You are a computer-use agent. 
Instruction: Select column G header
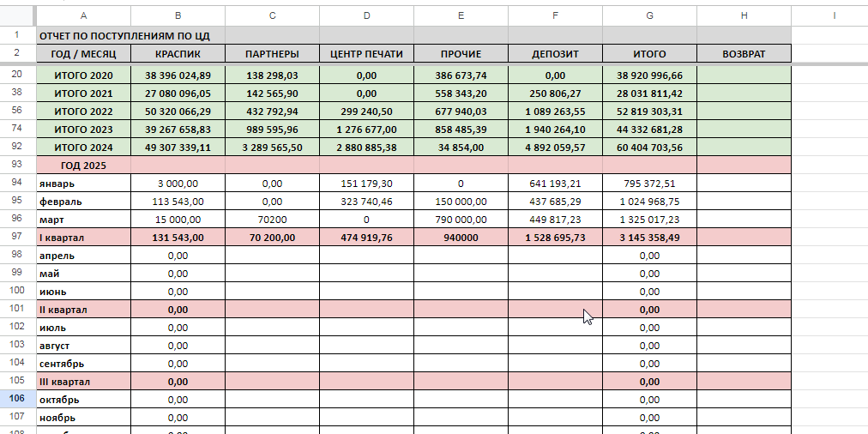click(649, 15)
